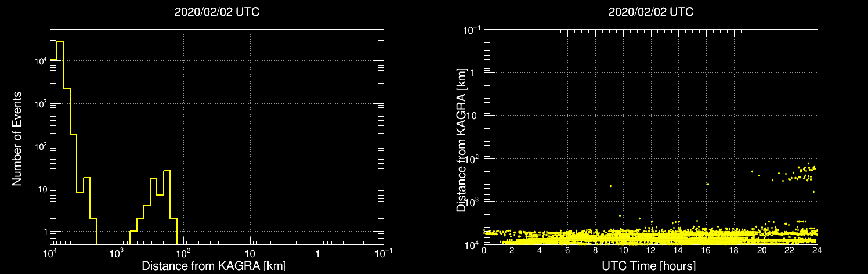The height and width of the screenshot is (274, 868).
Task: Click the 2 tick on UTC Time axis
Action: (512, 251)
